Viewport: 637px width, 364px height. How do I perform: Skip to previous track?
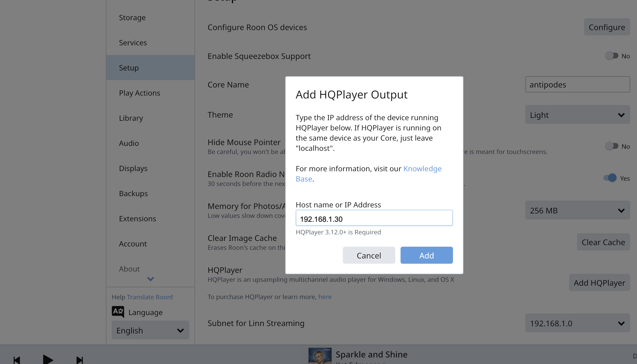pos(17,360)
